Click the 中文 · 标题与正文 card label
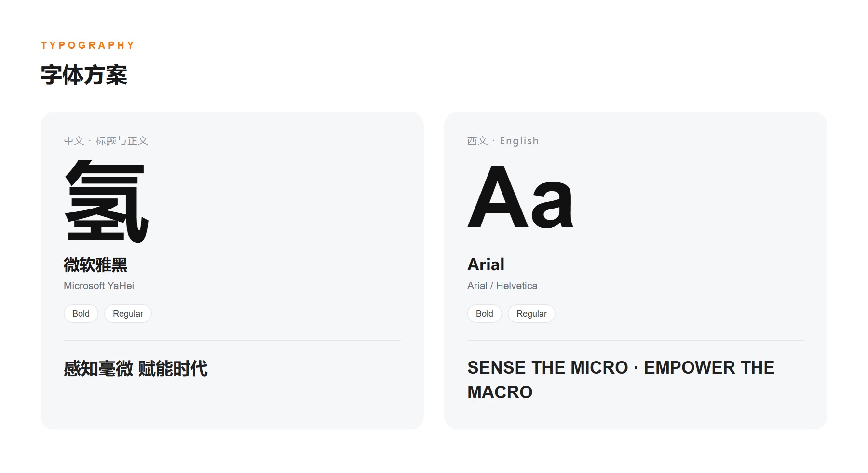Viewport: 868px width, 473px height. pos(106,141)
